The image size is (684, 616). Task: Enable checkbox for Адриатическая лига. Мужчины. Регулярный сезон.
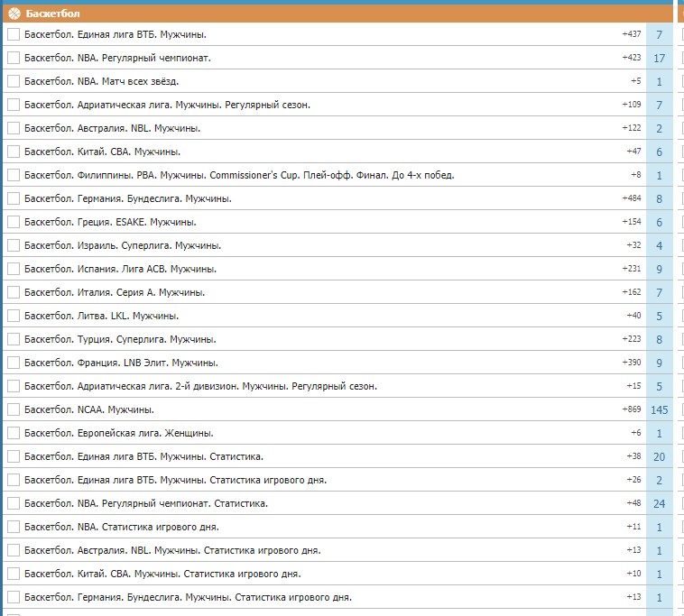pyautogui.click(x=14, y=105)
